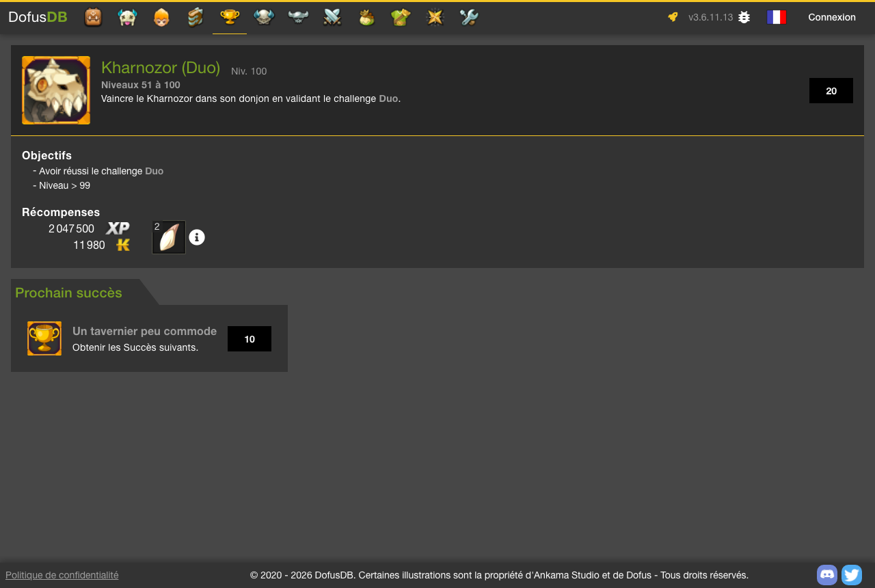Screen dimensions: 875x588
Task: Click the gold star burst icon
Action: [x=435, y=17]
